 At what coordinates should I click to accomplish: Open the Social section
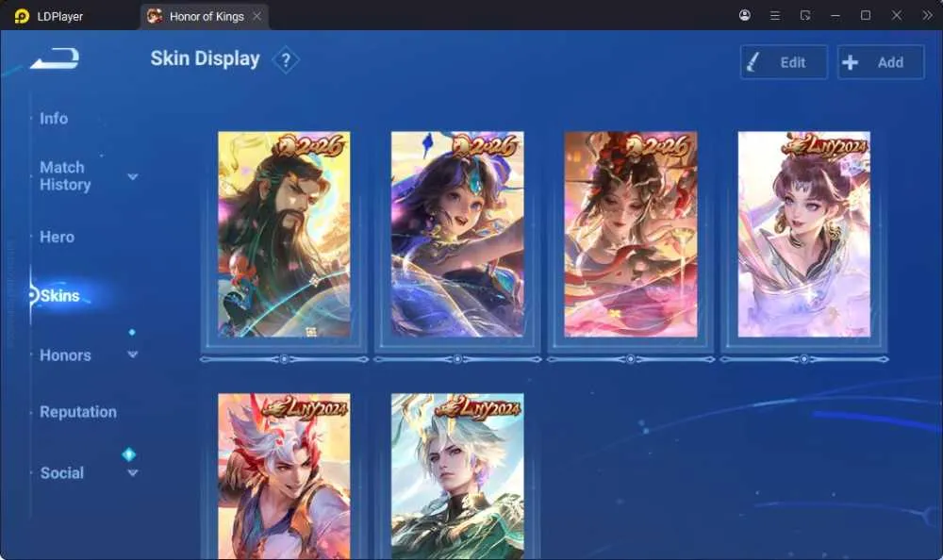click(62, 472)
